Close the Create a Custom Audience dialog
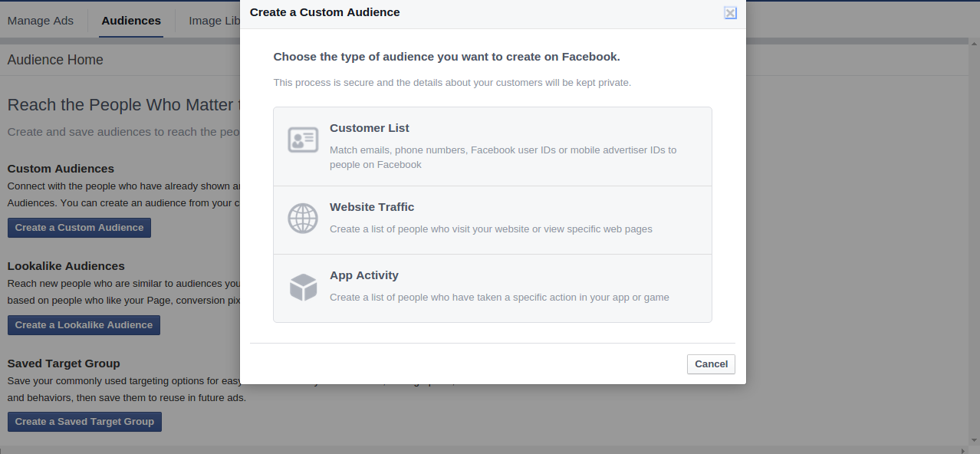 click(x=730, y=12)
